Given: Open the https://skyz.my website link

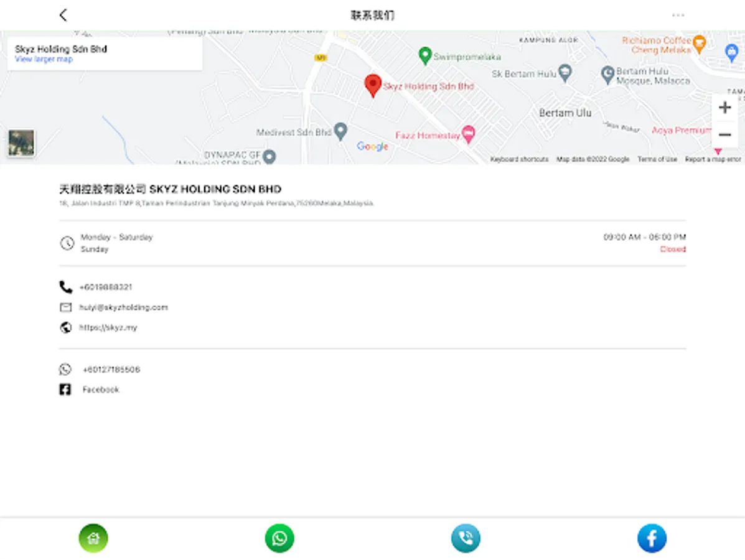Looking at the screenshot, I should pos(108,327).
